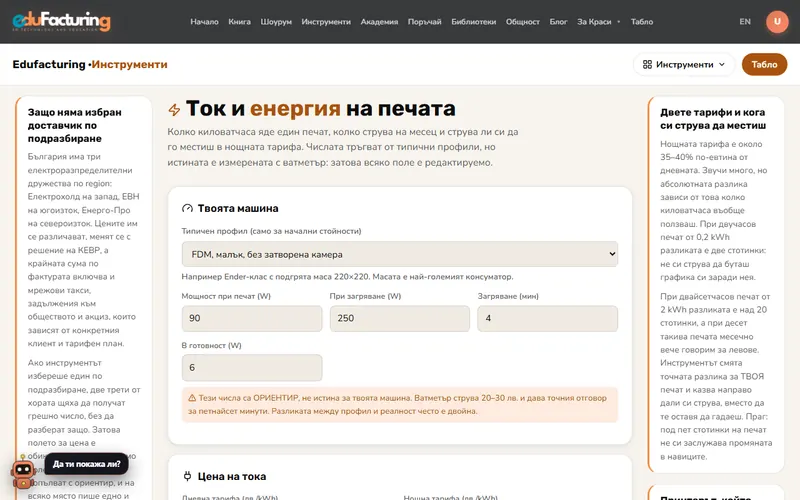Open the 'Библиотеки' menu item

pos(473,21)
